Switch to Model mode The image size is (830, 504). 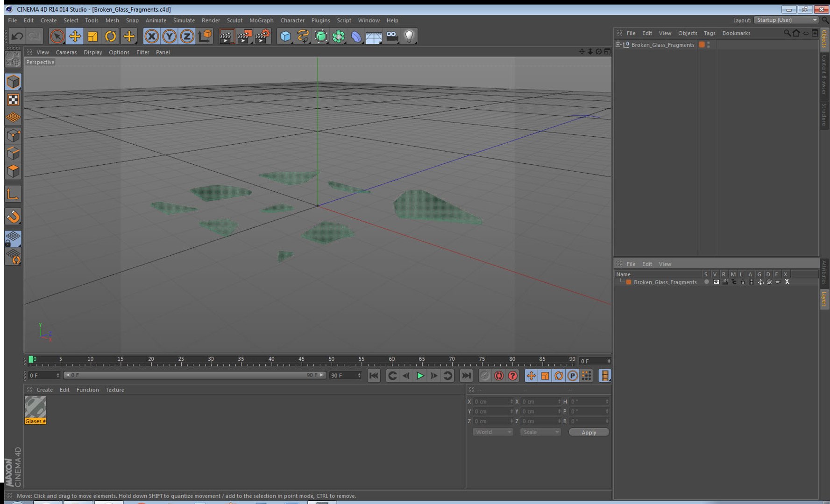[13, 82]
